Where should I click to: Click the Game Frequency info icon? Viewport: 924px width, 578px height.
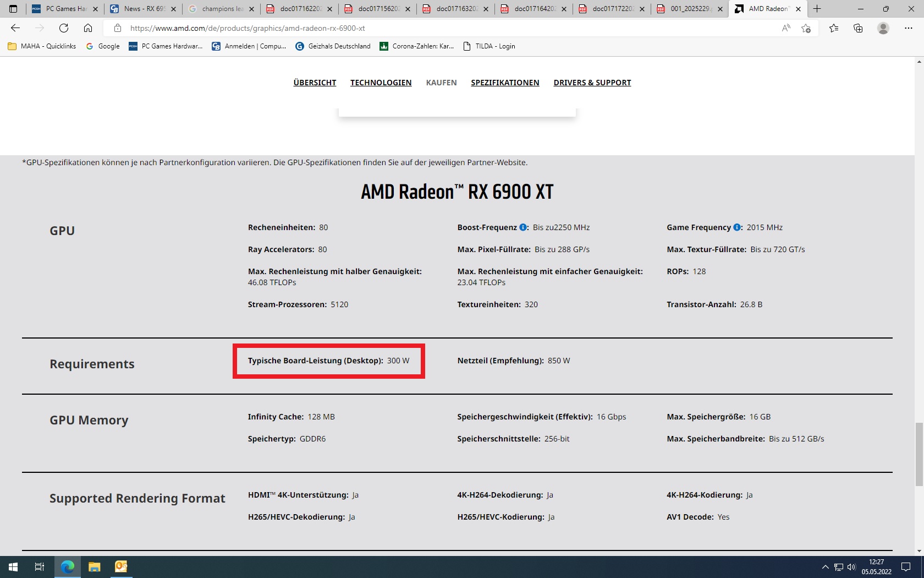pos(737,227)
